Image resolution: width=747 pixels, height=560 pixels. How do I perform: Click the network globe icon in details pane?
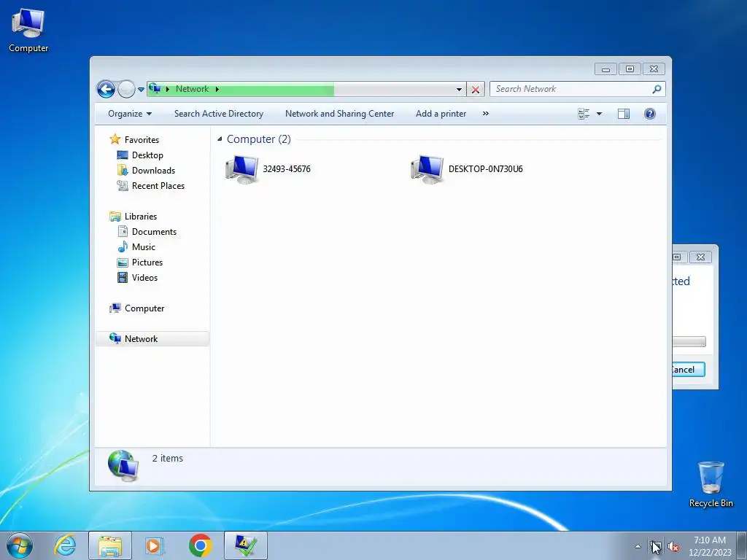[x=123, y=466]
